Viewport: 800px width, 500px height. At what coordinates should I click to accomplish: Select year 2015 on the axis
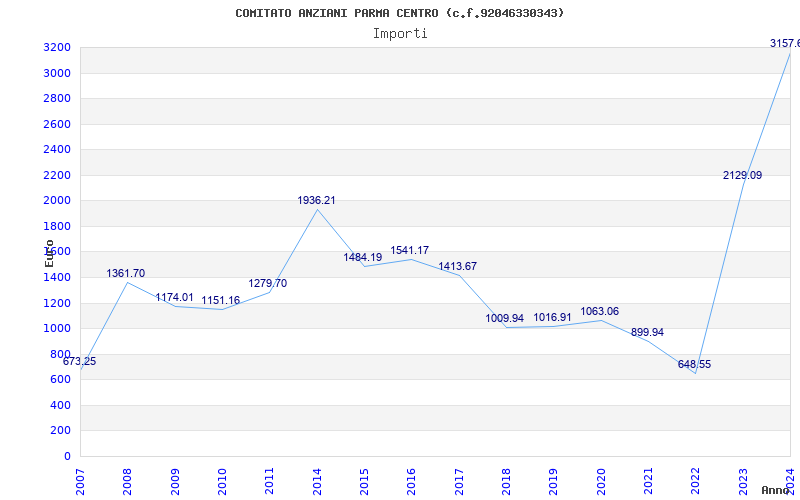pos(364,482)
